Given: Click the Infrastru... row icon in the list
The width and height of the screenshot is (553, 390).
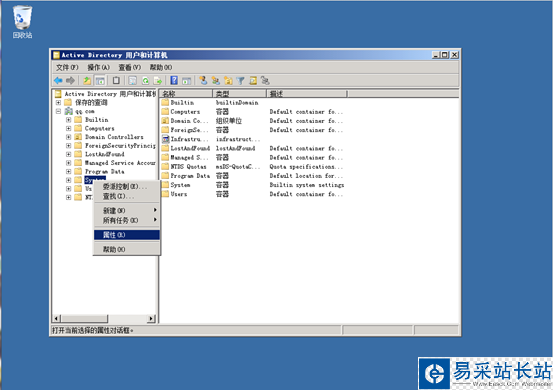Looking at the screenshot, I should tap(165, 139).
